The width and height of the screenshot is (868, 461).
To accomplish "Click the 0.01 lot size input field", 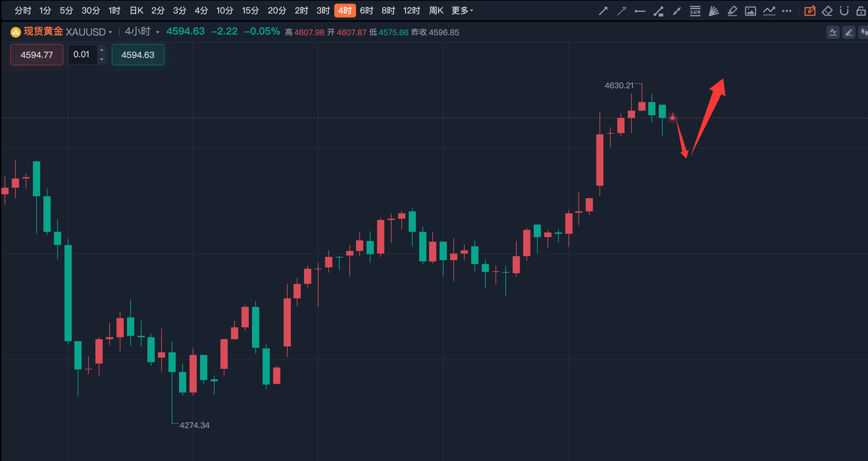I will (x=82, y=55).
